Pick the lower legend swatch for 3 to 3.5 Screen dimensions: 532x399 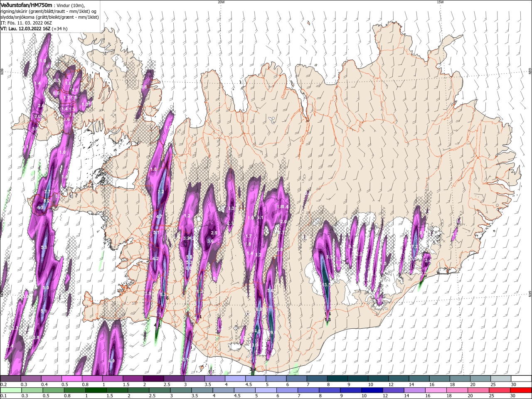pyautogui.click(x=181, y=389)
